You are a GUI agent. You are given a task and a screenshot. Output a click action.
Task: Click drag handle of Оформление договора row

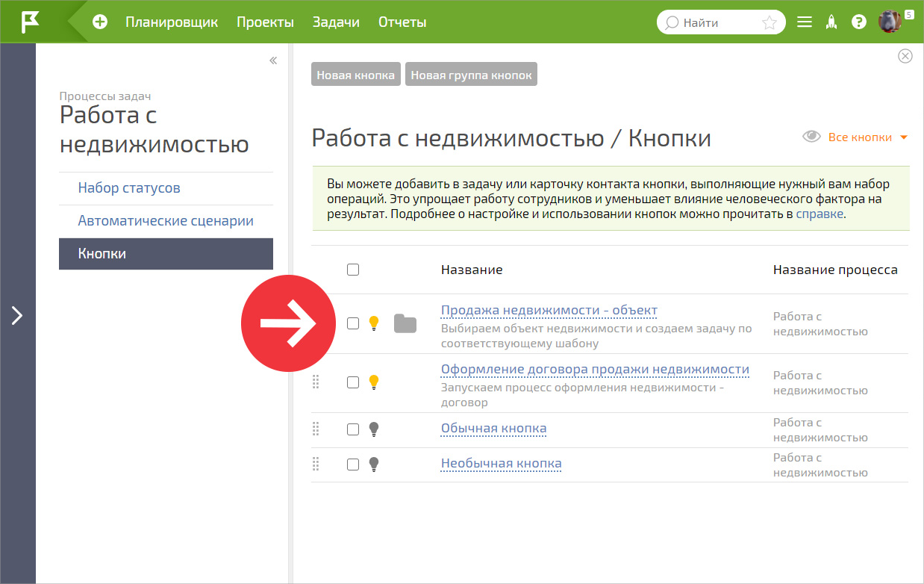tap(316, 382)
